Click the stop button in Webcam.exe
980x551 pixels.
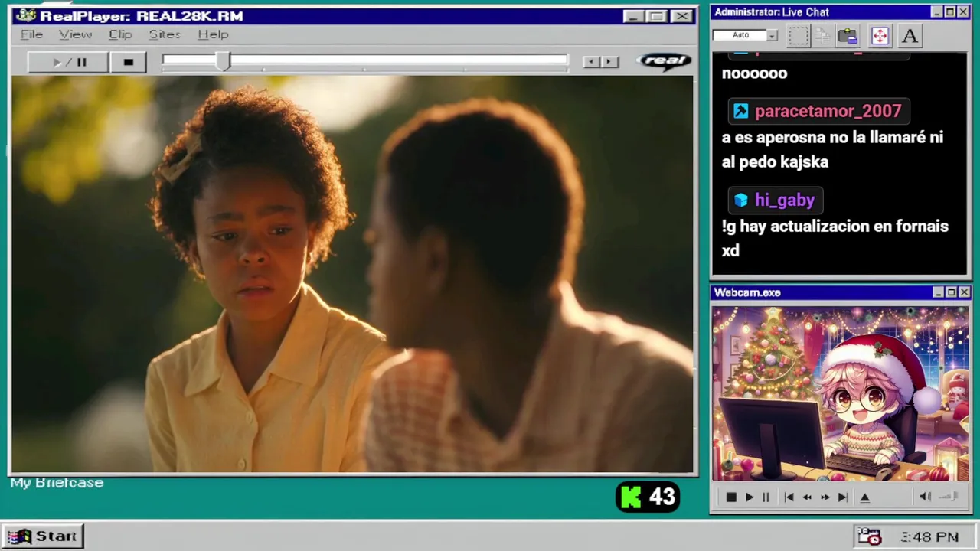(731, 497)
